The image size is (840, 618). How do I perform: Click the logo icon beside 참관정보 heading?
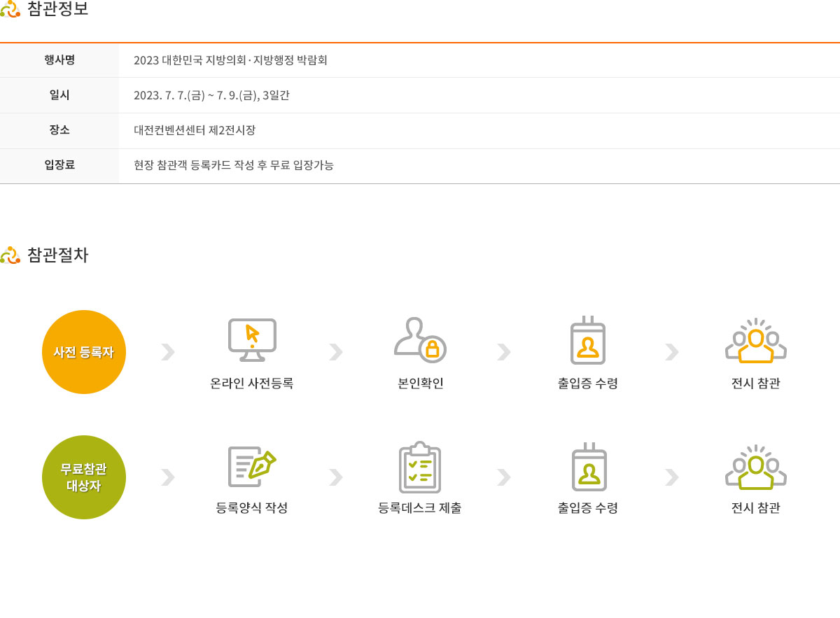[x=10, y=9]
